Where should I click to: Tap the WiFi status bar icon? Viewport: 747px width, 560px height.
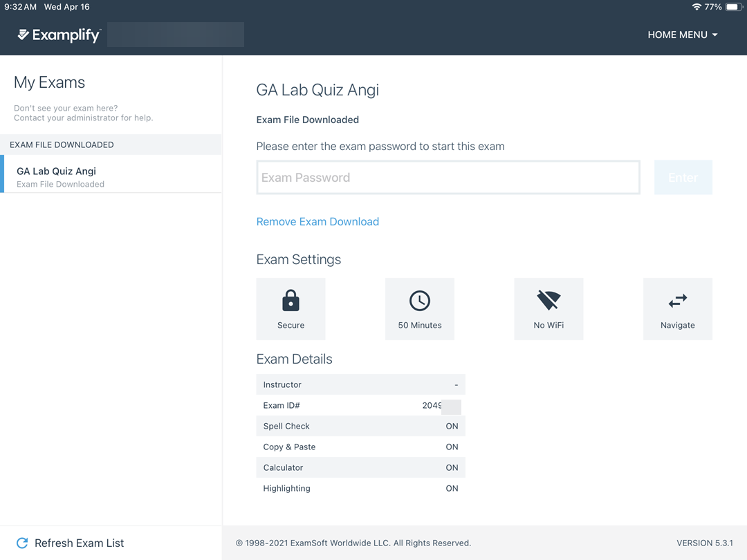(697, 7)
